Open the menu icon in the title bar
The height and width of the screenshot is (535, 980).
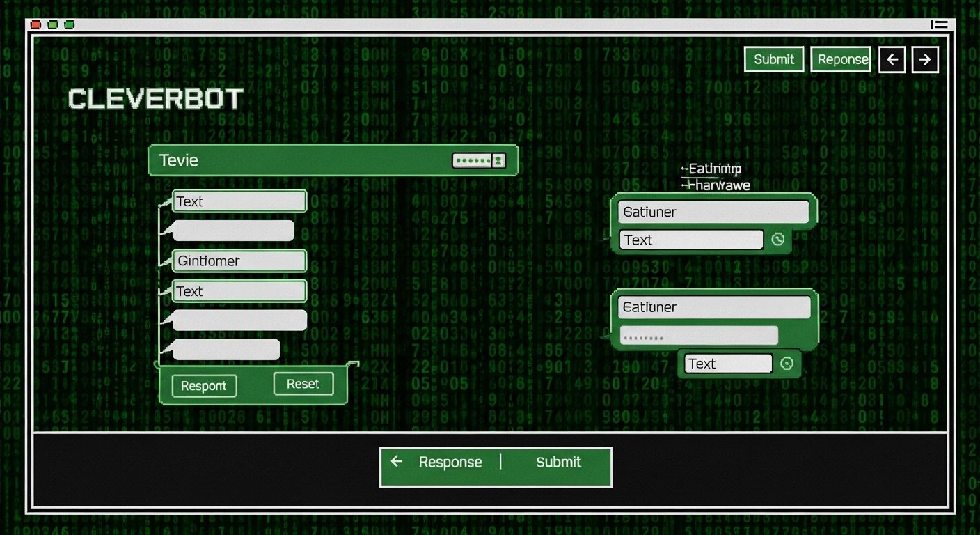(939, 24)
